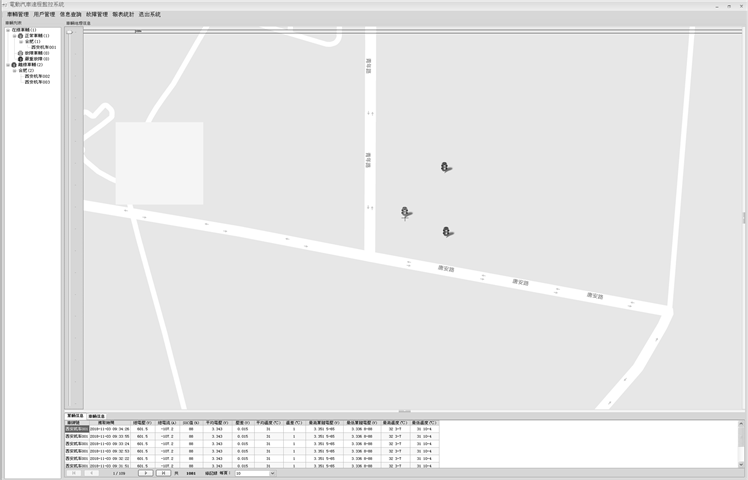Viewport: 748px width, 480px height.
Task: Collapse the 在線車輛 (1) tree node
Action: [x=8, y=30]
